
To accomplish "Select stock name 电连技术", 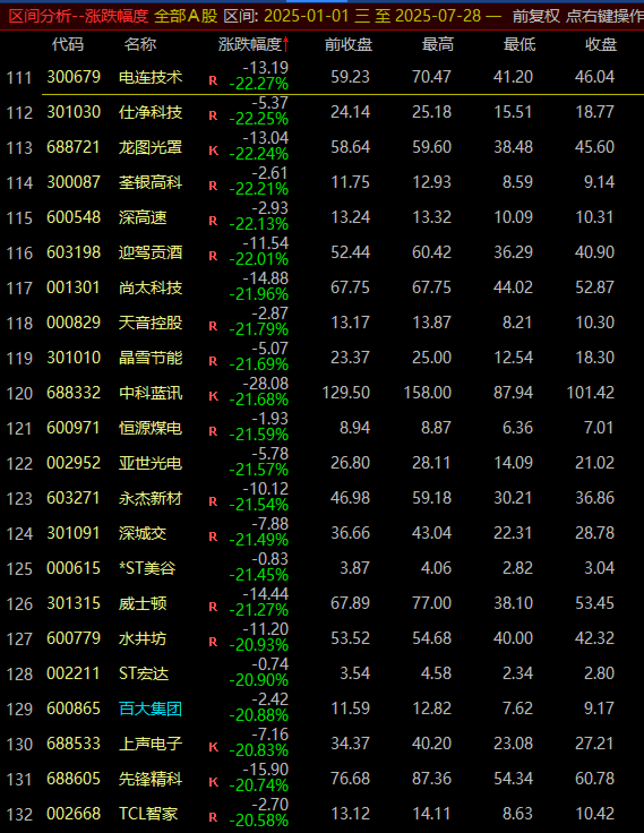I will coord(151,76).
